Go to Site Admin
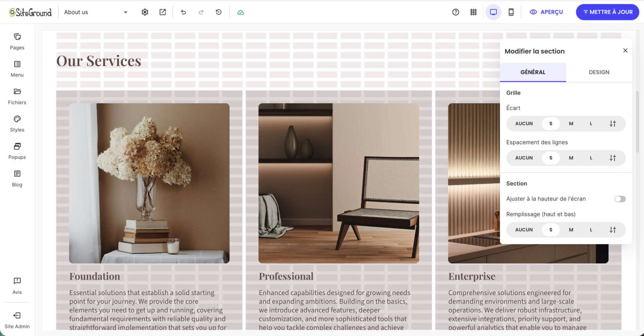The image size is (644, 336). [17, 320]
